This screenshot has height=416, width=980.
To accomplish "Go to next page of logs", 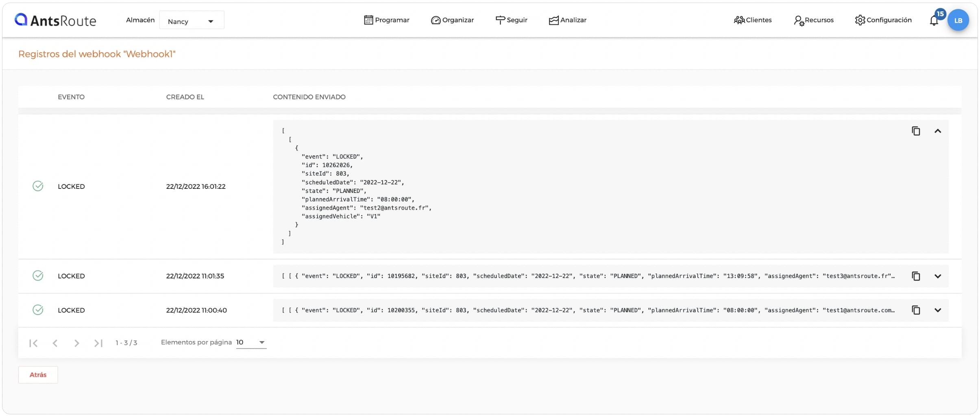I will point(76,343).
